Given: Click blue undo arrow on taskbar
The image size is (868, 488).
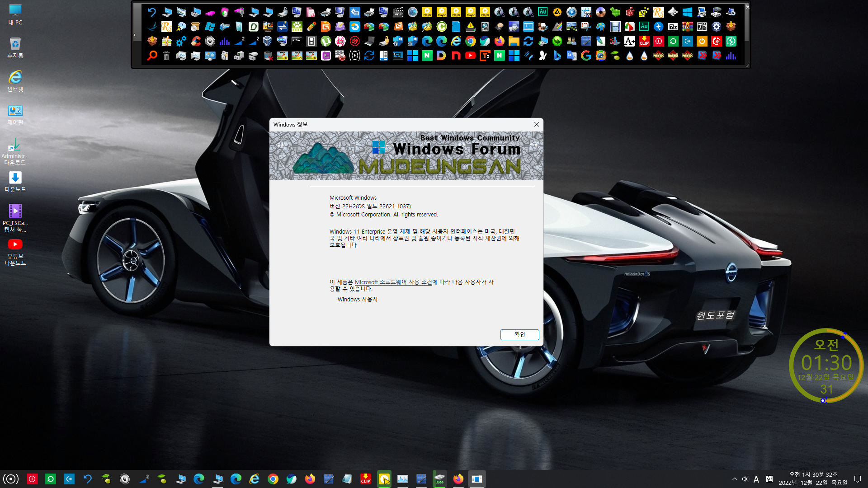Looking at the screenshot, I should [88, 479].
